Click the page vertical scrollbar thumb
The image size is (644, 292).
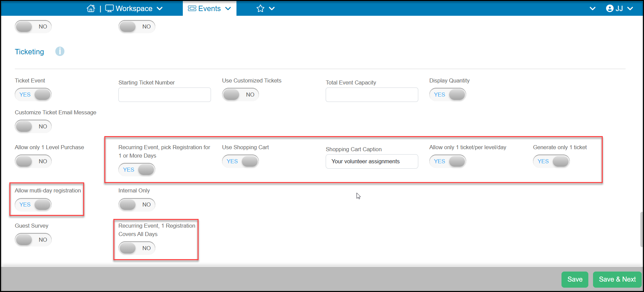[x=642, y=229]
